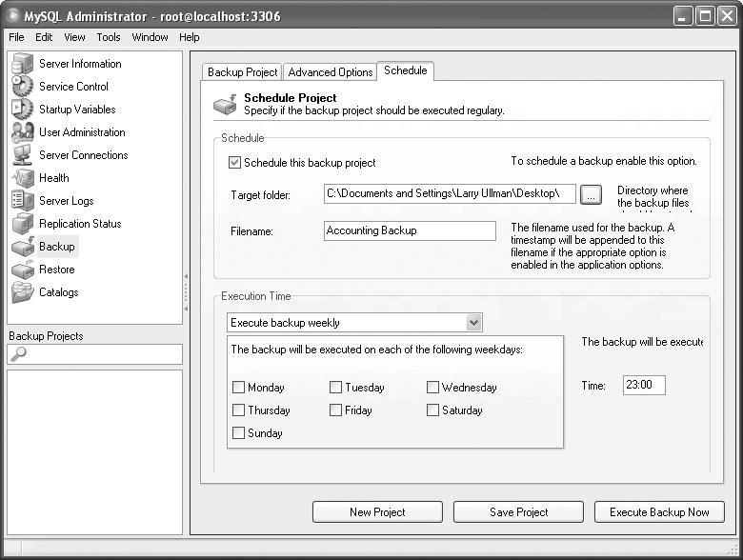743x560 pixels.
Task: Click the Filename field with Accounting Backup
Action: coord(410,230)
